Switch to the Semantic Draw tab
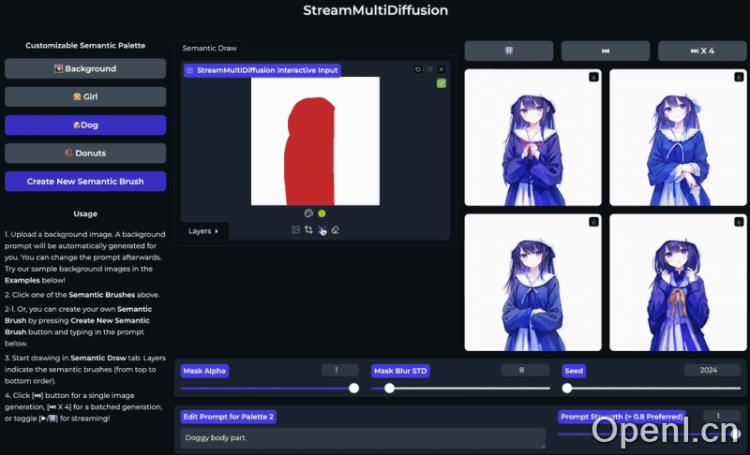Image resolution: width=750 pixels, height=455 pixels. [210, 48]
